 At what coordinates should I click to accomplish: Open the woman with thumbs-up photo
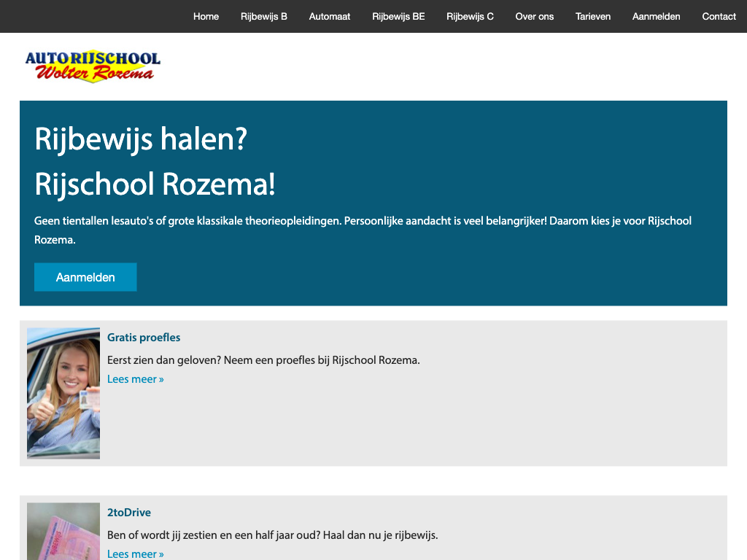click(x=63, y=393)
